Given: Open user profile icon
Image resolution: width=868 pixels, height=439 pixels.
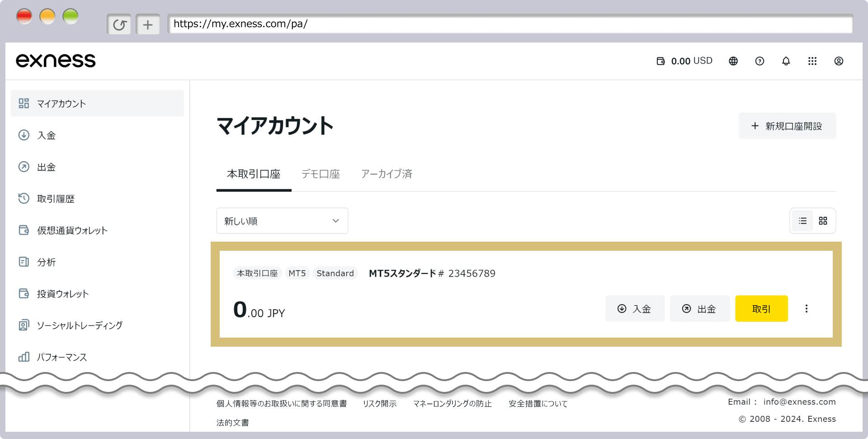Looking at the screenshot, I should (x=839, y=61).
